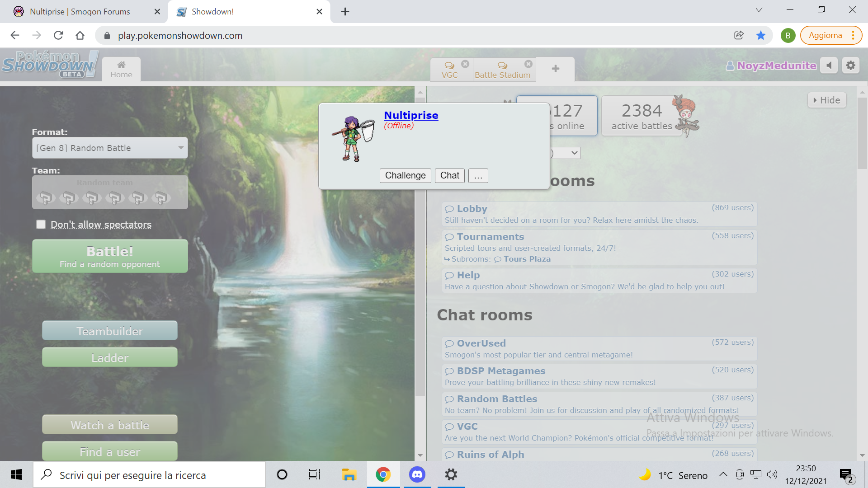Image resolution: width=868 pixels, height=488 pixels.
Task: Click the chat bubble icon beside Tournaments
Action: click(x=449, y=237)
